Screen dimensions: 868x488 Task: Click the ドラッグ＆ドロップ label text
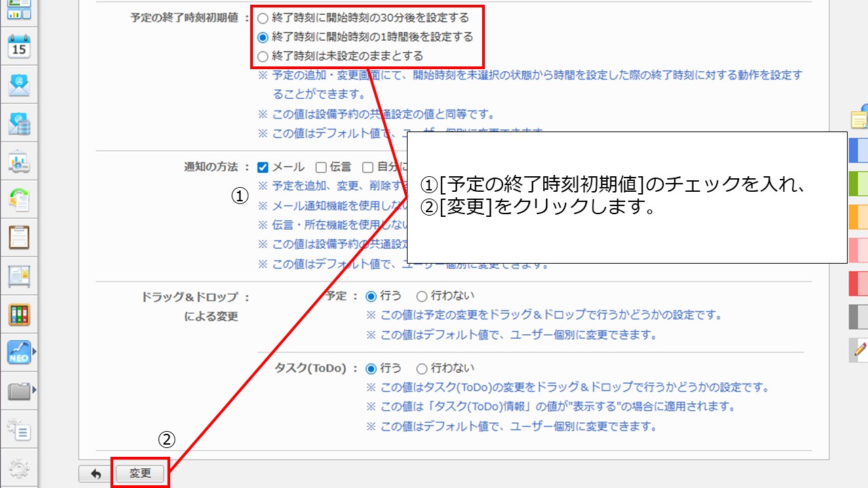[189, 297]
